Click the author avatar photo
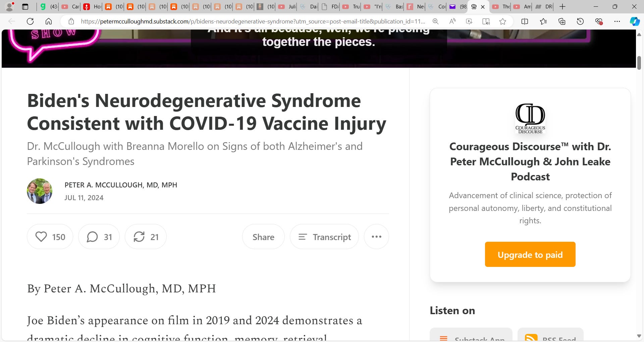The image size is (644, 342). point(40,191)
